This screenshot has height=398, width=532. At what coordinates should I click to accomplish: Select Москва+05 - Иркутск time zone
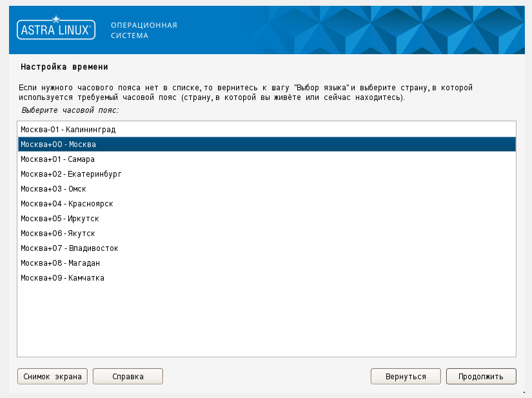267,219
